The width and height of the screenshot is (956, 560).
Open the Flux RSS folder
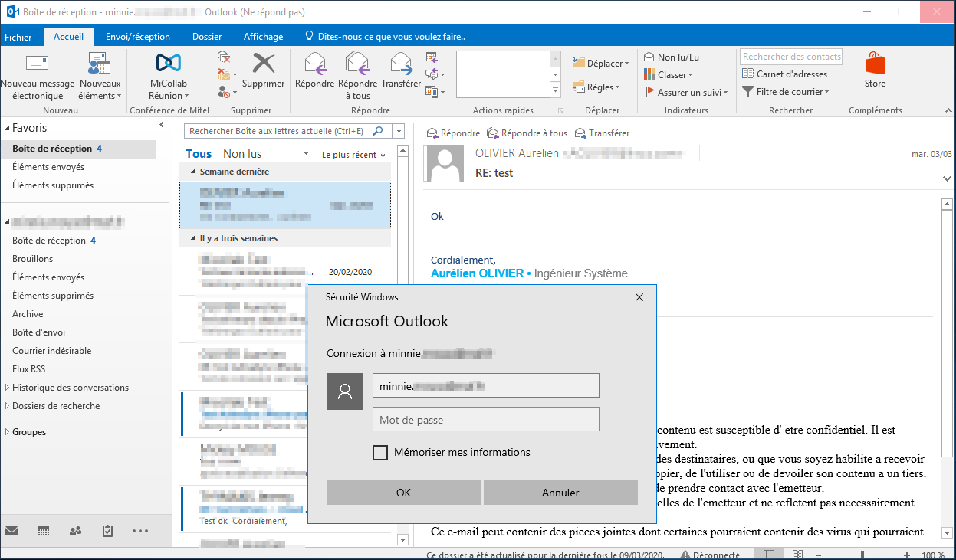[x=28, y=369]
